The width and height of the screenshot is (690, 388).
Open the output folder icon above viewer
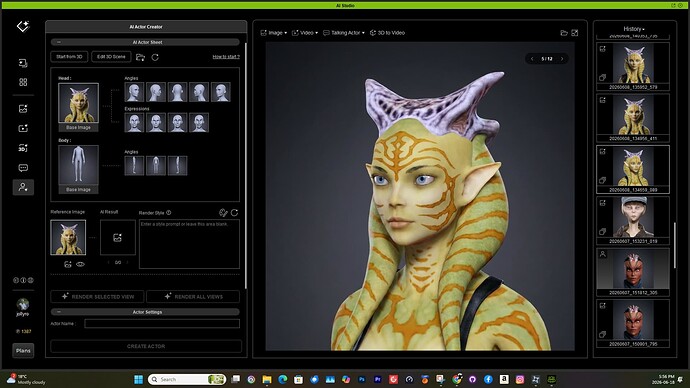pyautogui.click(x=564, y=33)
